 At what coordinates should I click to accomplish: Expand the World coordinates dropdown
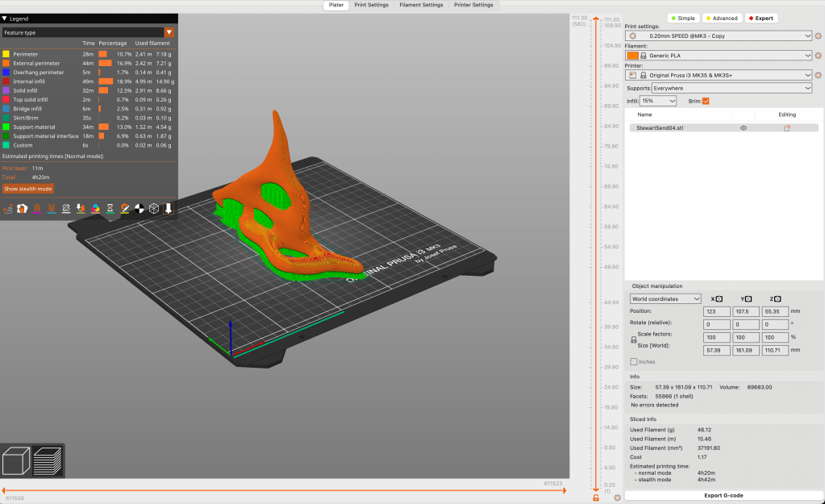pyautogui.click(x=665, y=299)
